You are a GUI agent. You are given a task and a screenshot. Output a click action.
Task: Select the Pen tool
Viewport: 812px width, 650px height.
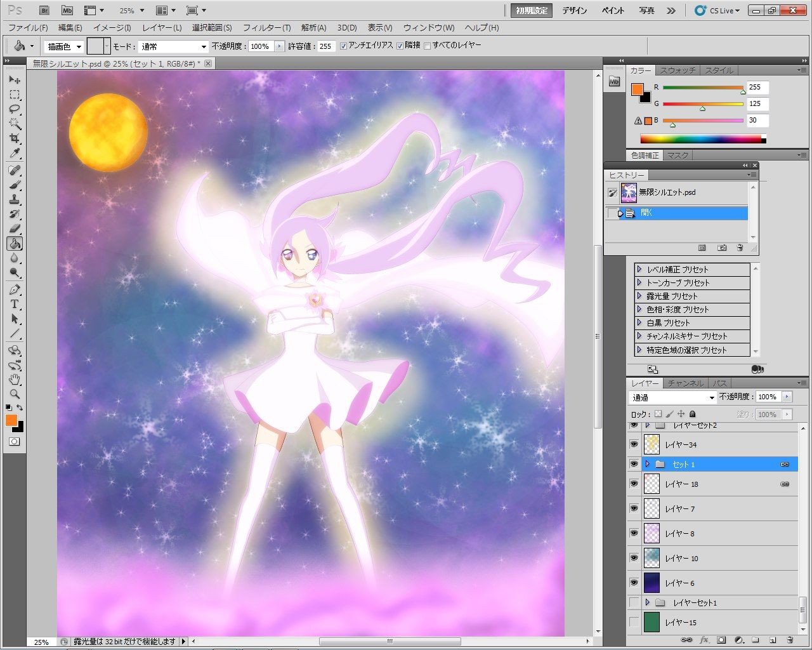pyautogui.click(x=15, y=289)
